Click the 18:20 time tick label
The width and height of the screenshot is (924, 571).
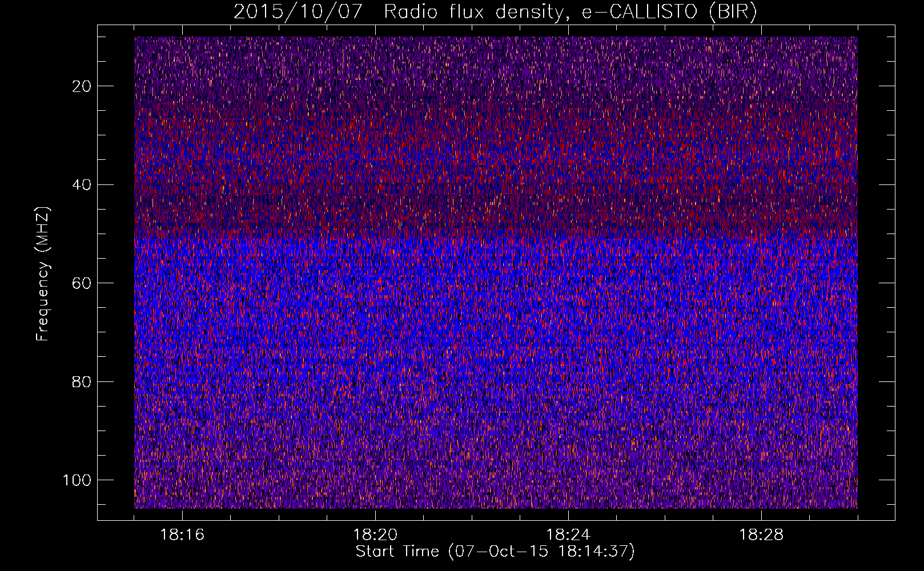pyautogui.click(x=375, y=535)
